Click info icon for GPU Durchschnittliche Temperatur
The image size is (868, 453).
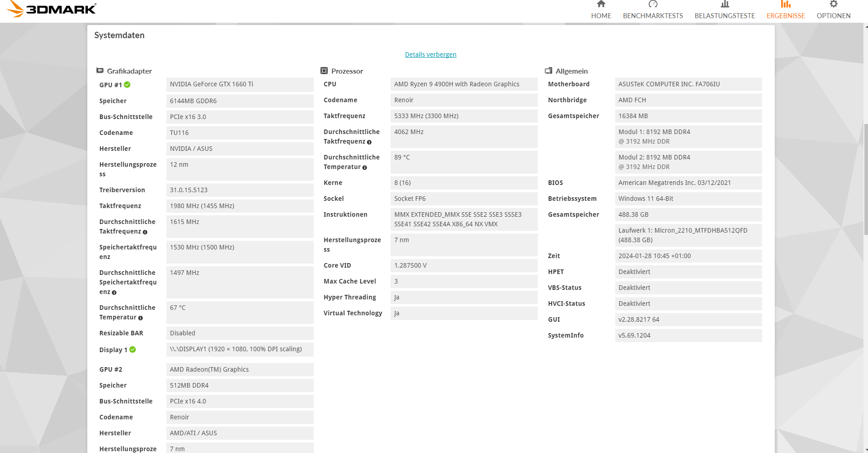point(140,318)
